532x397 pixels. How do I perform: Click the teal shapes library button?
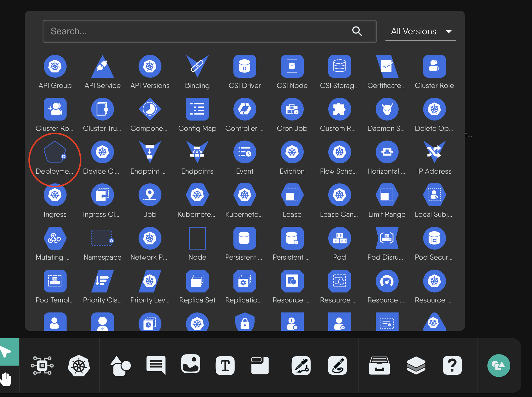pyautogui.click(x=499, y=365)
